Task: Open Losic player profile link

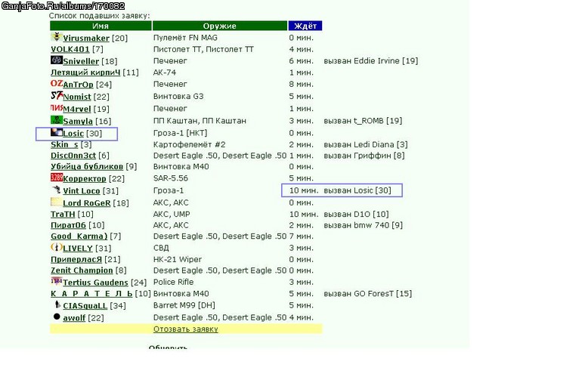Action: pos(73,134)
